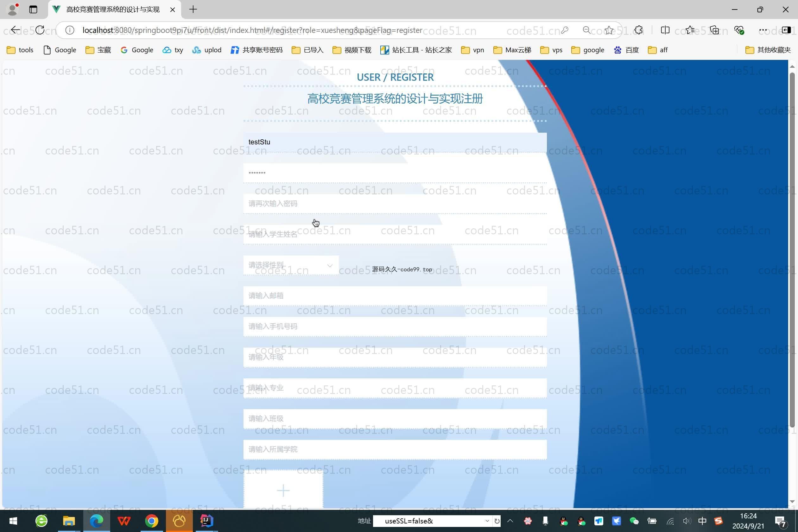The image size is (798, 532).
Task: Open the zoom magnifier in address bar
Action: pyautogui.click(x=586, y=30)
